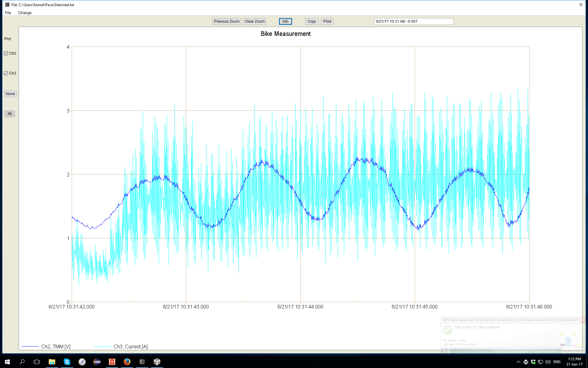Launch Firefox from the taskbar

(127, 362)
